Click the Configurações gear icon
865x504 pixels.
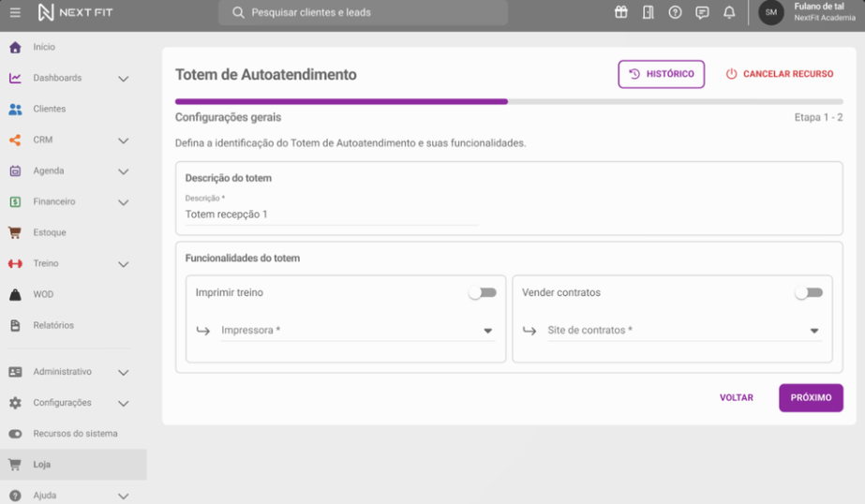tap(15, 403)
